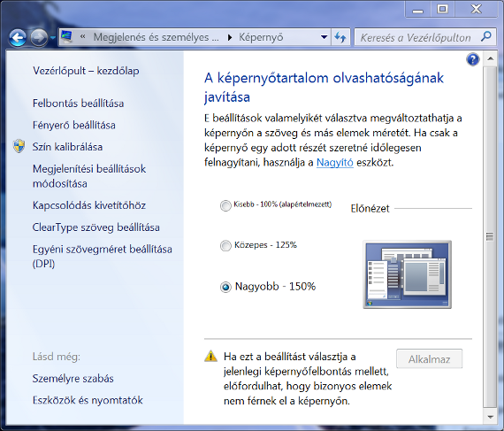Click the Refresh button in address bar

pos(340,37)
